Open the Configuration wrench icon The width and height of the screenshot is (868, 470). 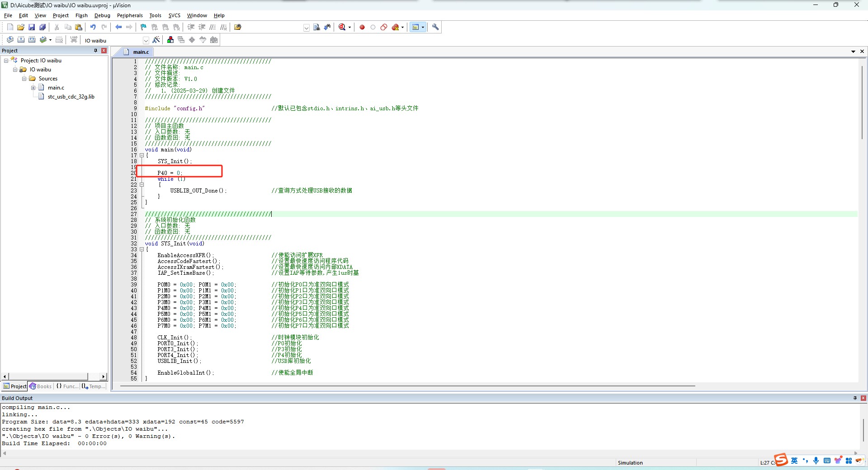[x=435, y=27]
